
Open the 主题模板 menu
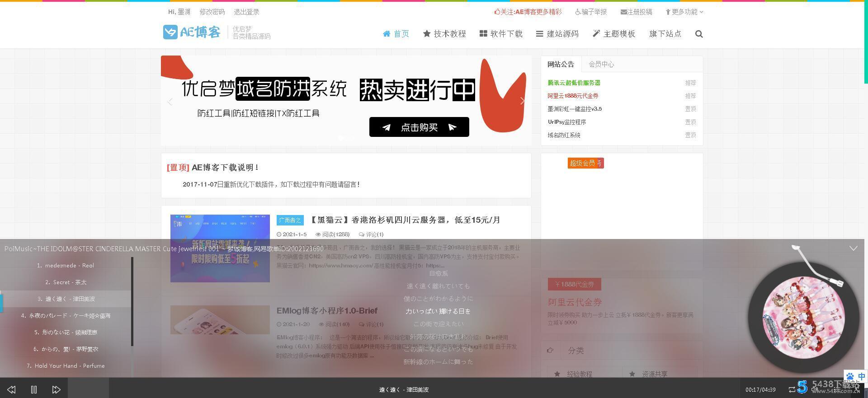614,34
